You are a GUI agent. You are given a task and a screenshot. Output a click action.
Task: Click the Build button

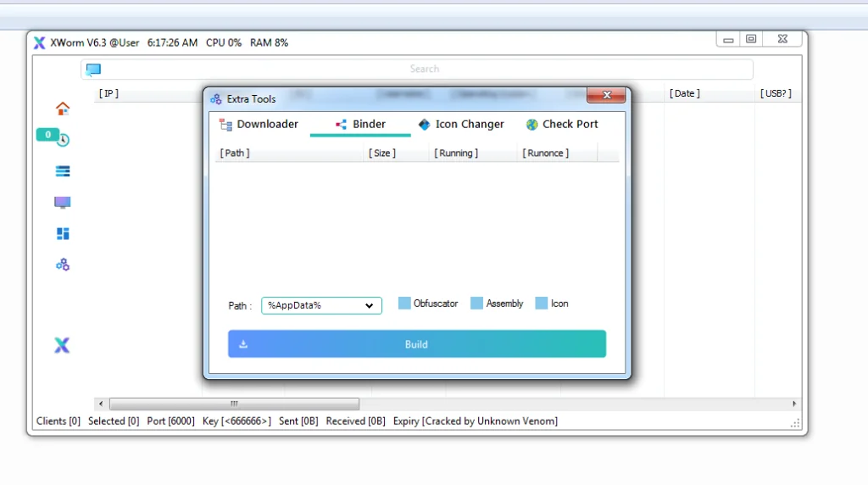pyautogui.click(x=416, y=344)
